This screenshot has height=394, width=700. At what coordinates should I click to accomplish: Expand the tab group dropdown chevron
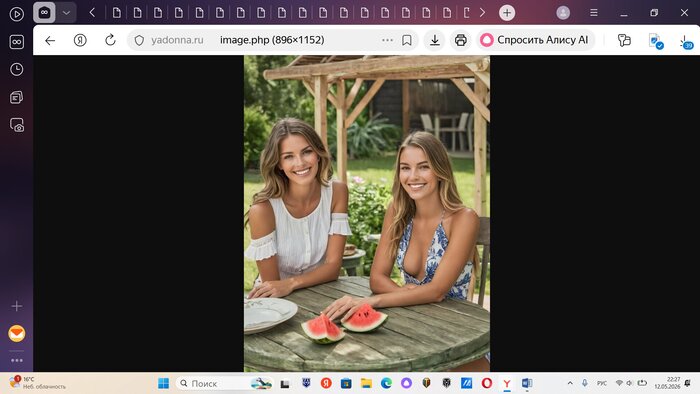click(x=66, y=13)
